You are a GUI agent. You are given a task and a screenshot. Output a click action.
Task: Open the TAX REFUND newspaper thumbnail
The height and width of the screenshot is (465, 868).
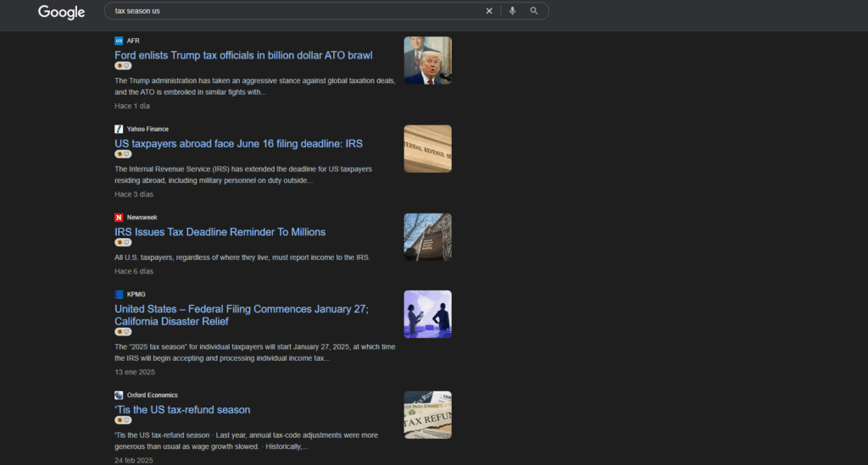click(428, 415)
